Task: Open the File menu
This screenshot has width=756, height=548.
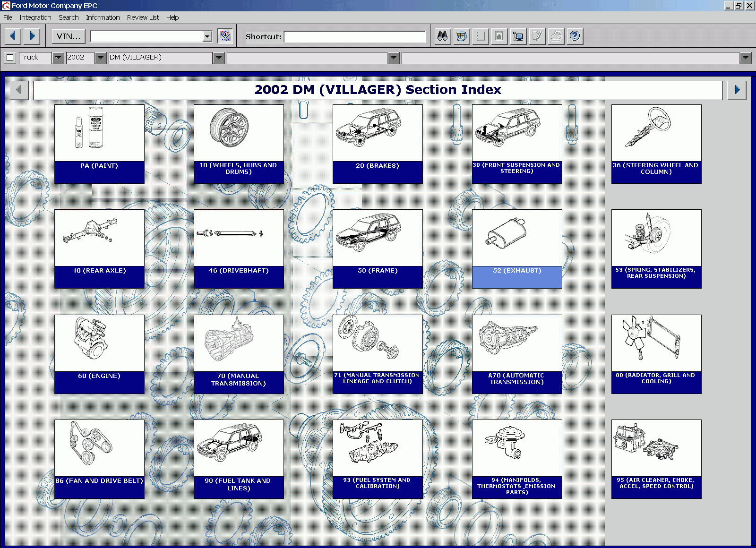Action: pos(8,17)
